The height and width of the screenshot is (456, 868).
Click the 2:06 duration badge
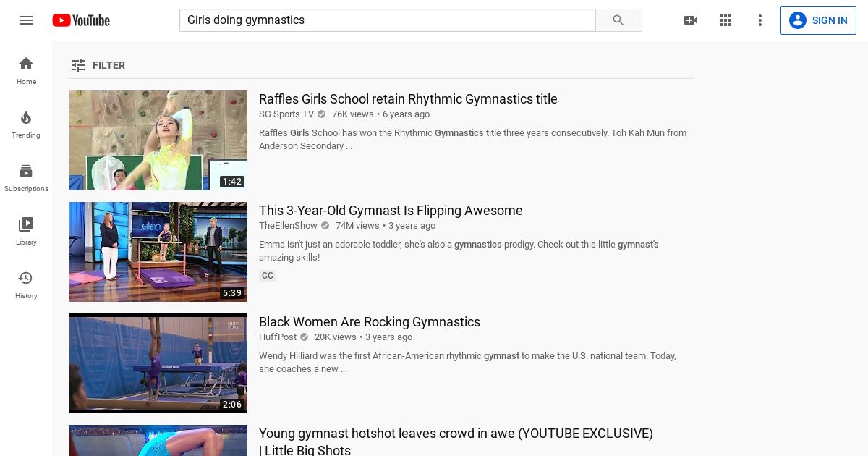click(232, 405)
